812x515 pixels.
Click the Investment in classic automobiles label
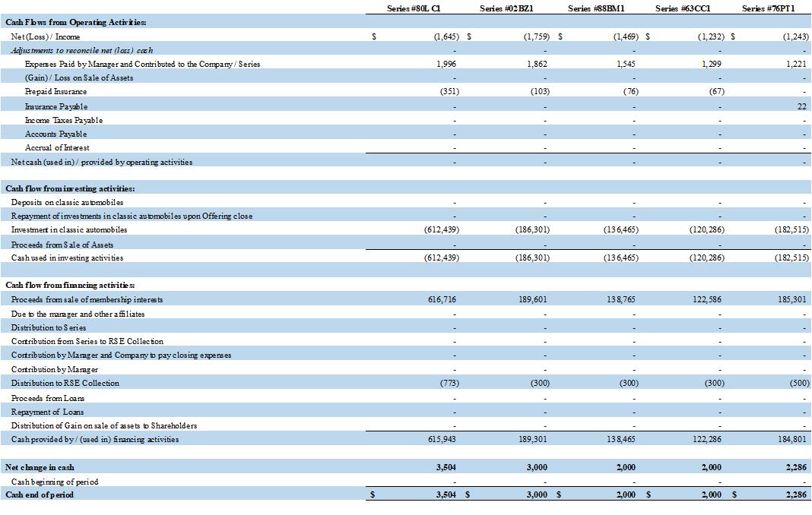click(x=69, y=229)
